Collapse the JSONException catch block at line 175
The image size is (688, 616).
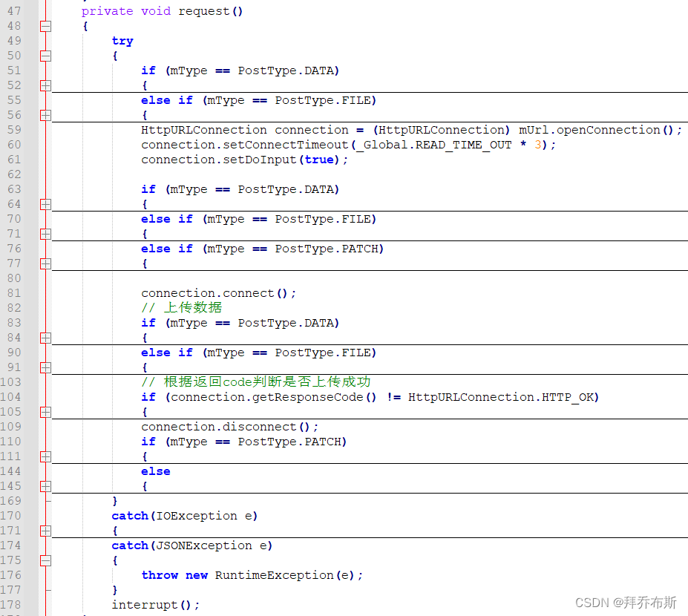[45, 561]
